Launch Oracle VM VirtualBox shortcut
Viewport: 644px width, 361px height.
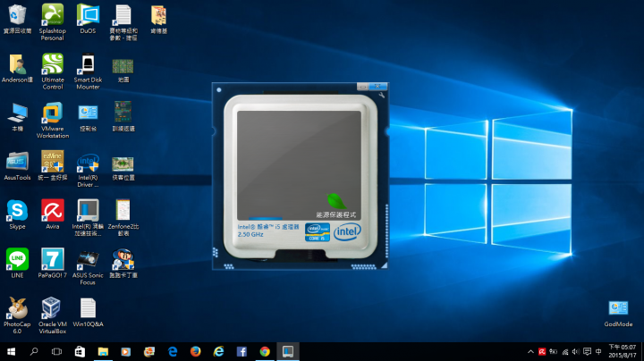tap(53, 315)
